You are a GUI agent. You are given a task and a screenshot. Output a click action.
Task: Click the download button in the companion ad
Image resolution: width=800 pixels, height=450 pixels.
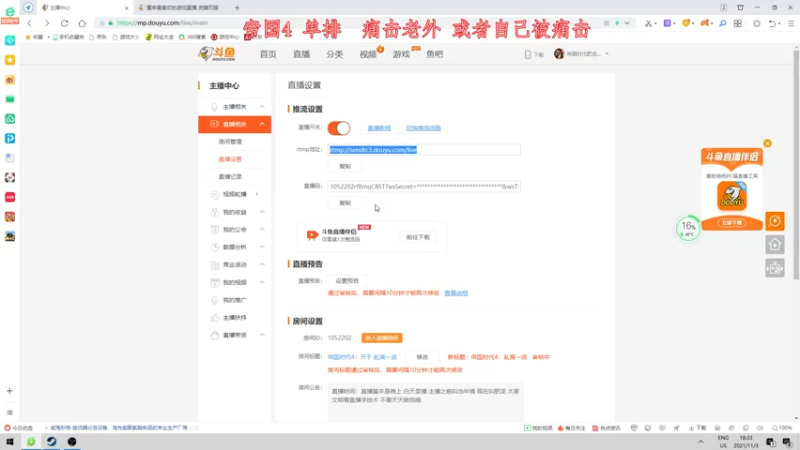pos(732,223)
